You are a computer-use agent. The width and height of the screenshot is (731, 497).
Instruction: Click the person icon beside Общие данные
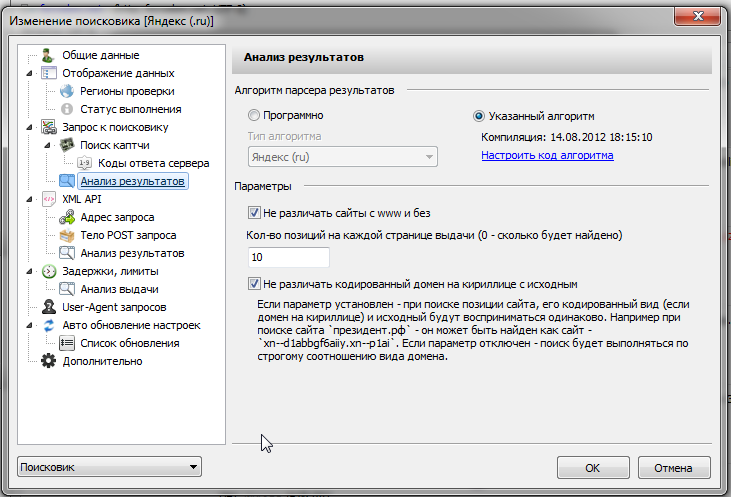(48, 55)
